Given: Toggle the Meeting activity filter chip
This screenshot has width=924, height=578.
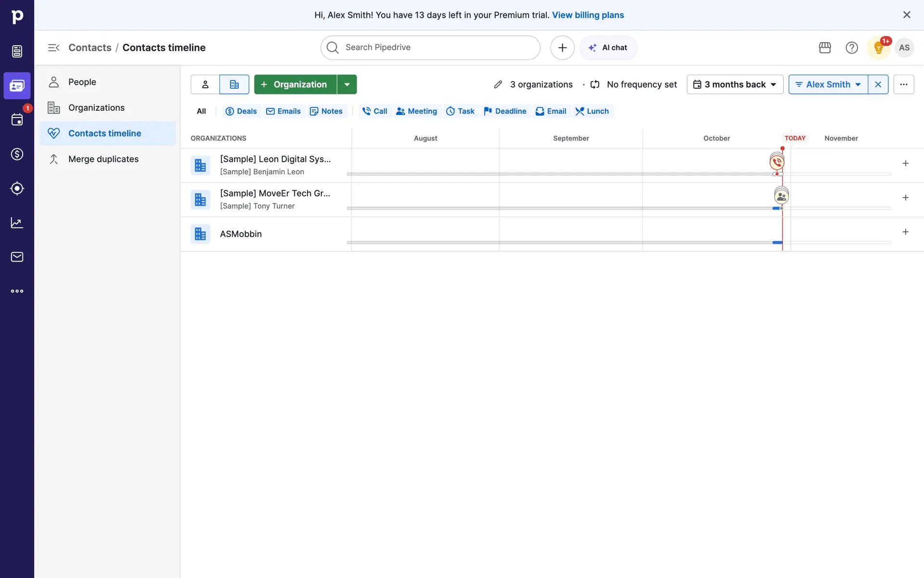Looking at the screenshot, I should point(416,111).
